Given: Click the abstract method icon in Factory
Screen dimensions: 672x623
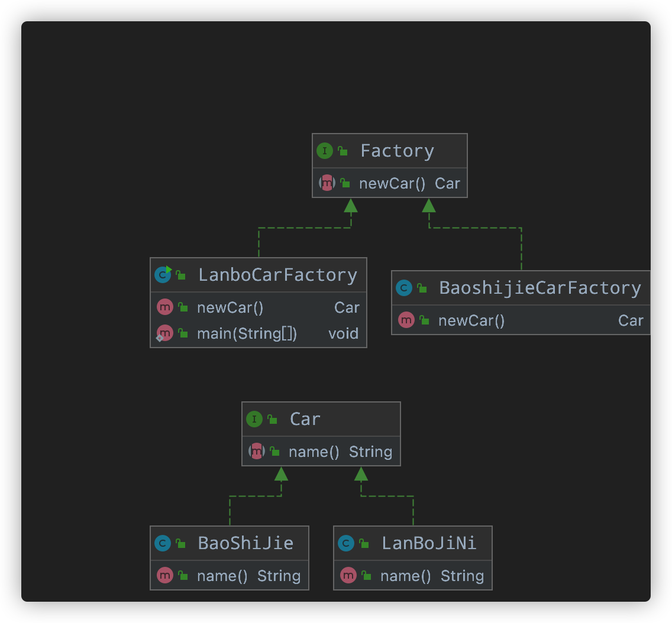Looking at the screenshot, I should point(327,183).
